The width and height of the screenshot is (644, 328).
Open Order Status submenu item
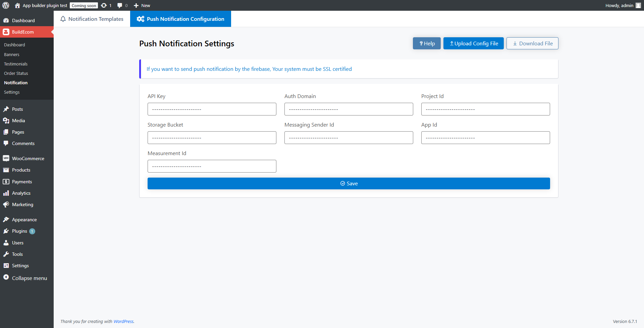(16, 73)
